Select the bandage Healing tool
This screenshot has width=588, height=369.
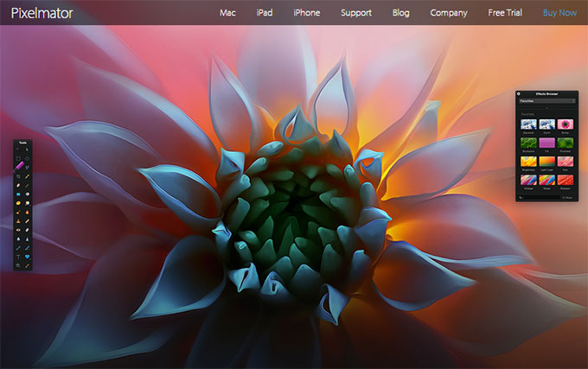(x=27, y=221)
